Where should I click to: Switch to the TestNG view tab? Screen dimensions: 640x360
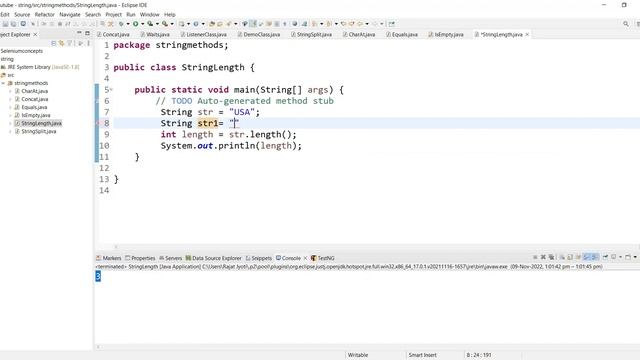[x=322, y=258]
